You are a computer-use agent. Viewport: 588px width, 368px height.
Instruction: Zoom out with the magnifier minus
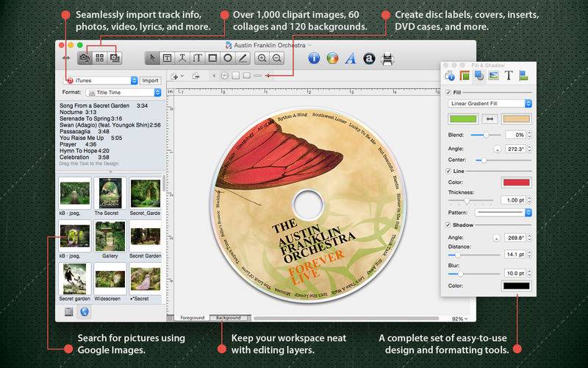coord(277,58)
